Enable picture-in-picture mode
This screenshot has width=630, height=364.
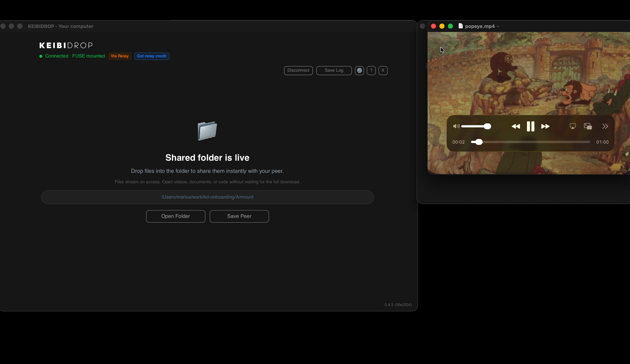click(588, 126)
